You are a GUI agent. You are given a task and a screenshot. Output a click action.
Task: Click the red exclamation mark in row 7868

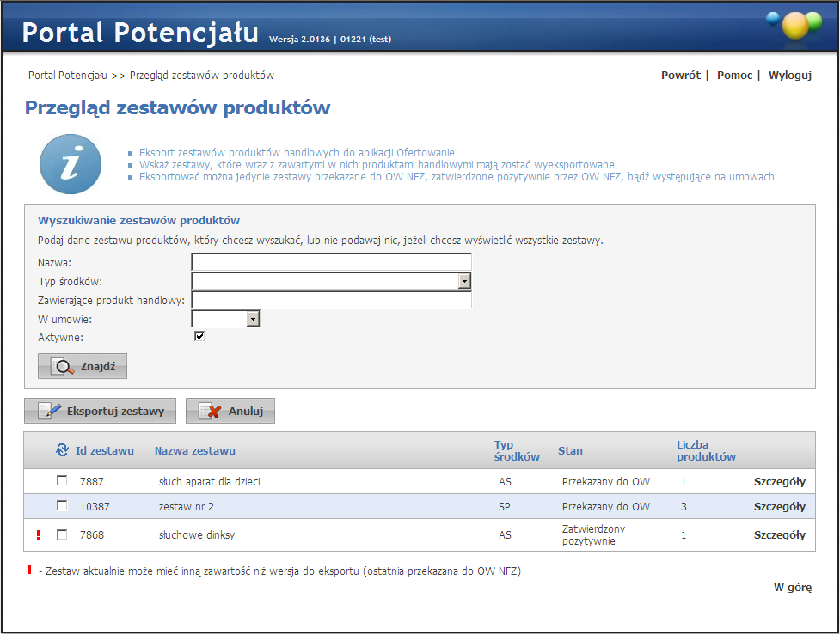click(x=38, y=534)
